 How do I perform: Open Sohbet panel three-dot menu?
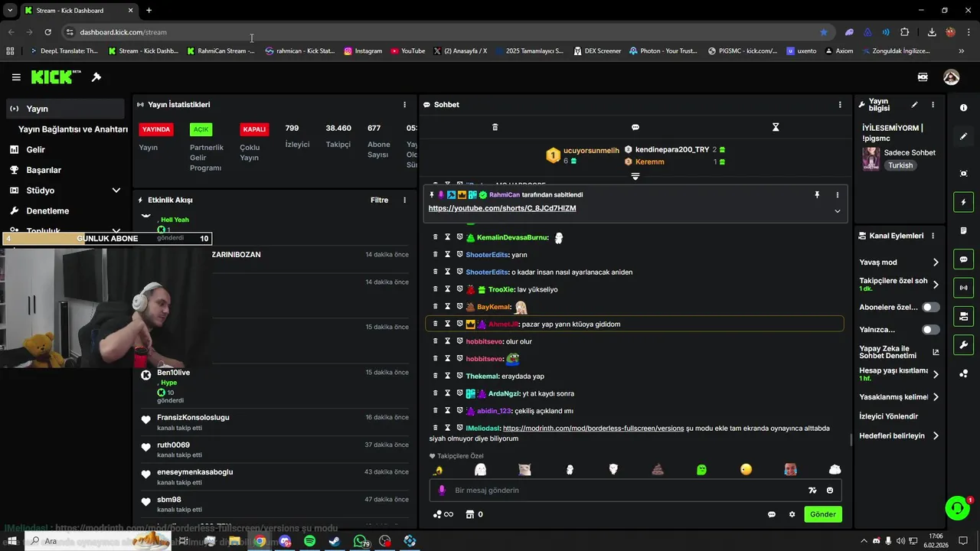(840, 105)
